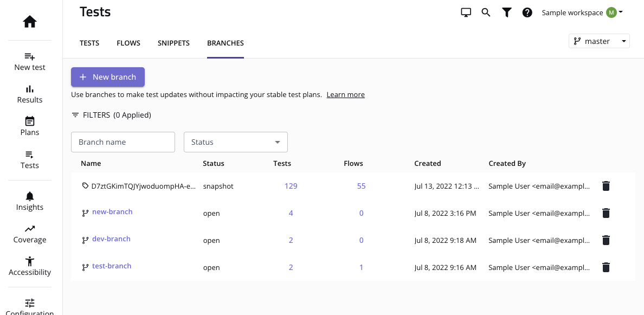
Task: Open Accessibility in sidebar
Action: tap(30, 266)
